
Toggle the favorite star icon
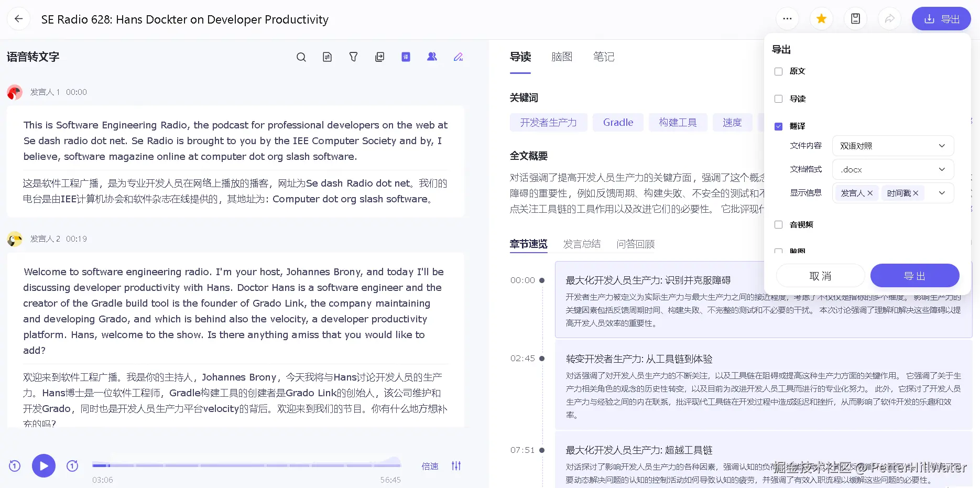tap(821, 19)
